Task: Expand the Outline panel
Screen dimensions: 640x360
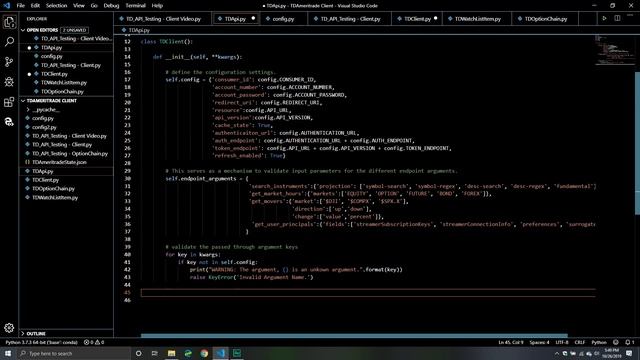Action: point(36,333)
